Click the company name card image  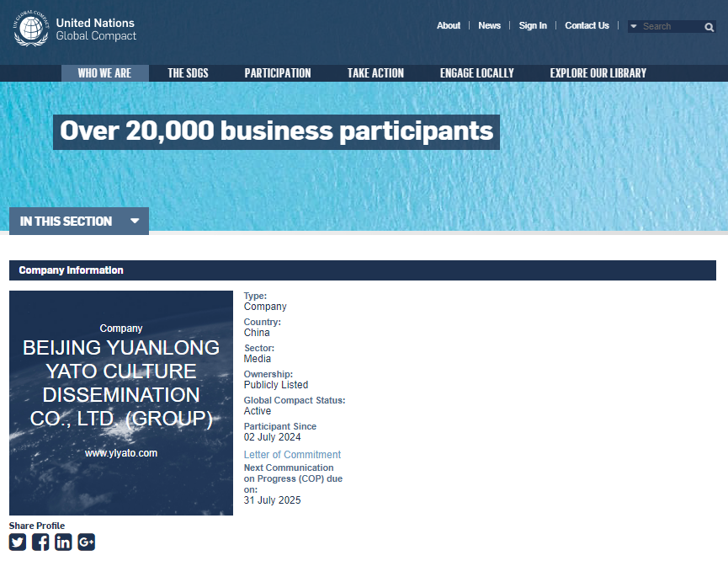click(x=121, y=403)
